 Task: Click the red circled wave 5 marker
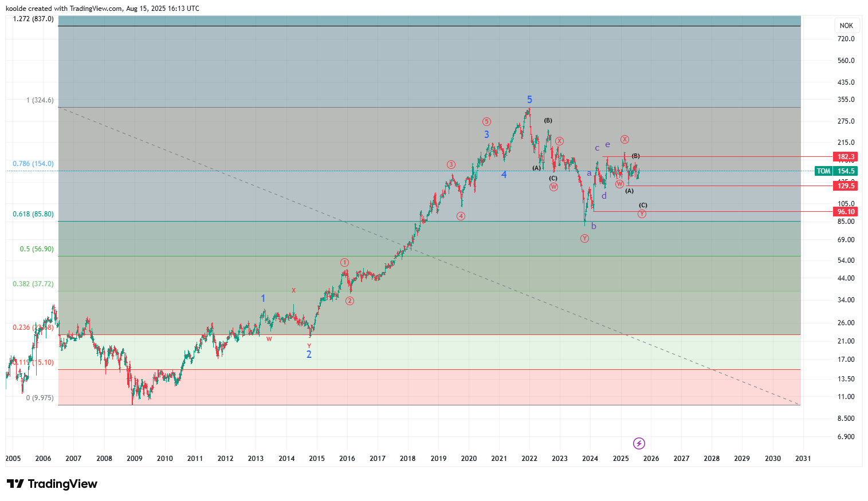pyautogui.click(x=486, y=121)
